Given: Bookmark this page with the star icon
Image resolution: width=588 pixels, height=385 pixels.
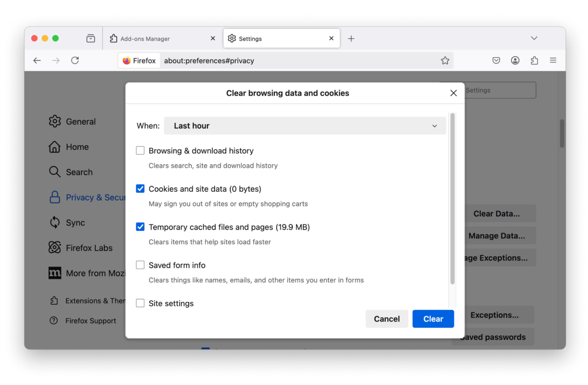Looking at the screenshot, I should [445, 61].
